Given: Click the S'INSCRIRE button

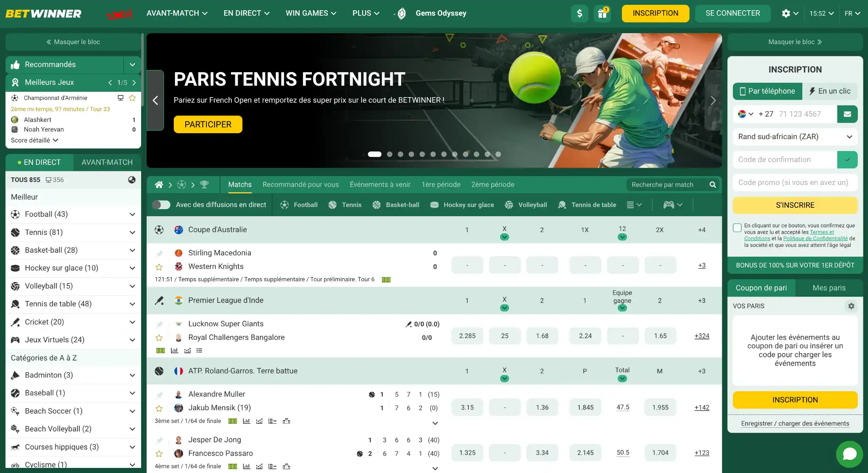Looking at the screenshot, I should [795, 205].
